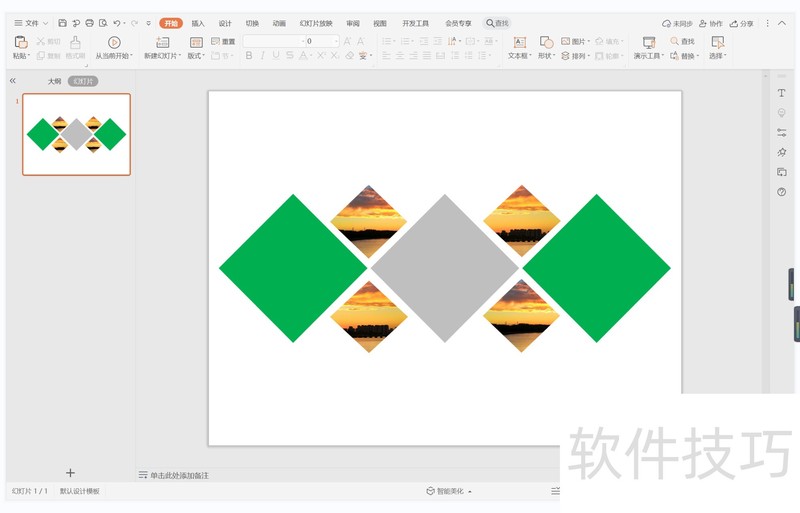Screen dimensions: 800x513
Task: Open the help icon in right sidebar
Action: coord(781,192)
